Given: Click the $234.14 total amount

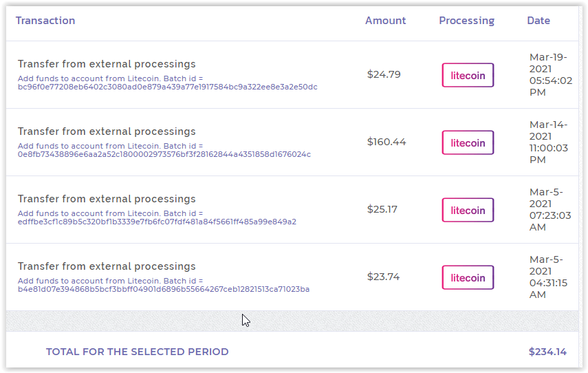Looking at the screenshot, I should point(547,352).
